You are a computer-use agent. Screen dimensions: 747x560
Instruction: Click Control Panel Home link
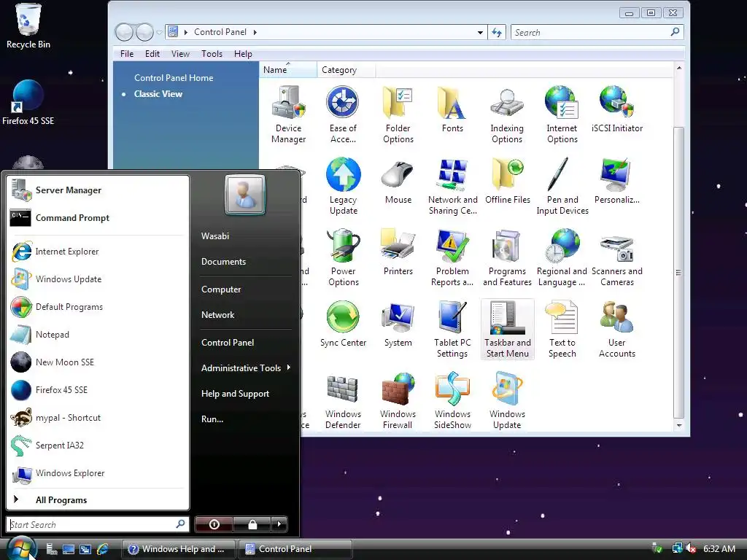pyautogui.click(x=174, y=77)
